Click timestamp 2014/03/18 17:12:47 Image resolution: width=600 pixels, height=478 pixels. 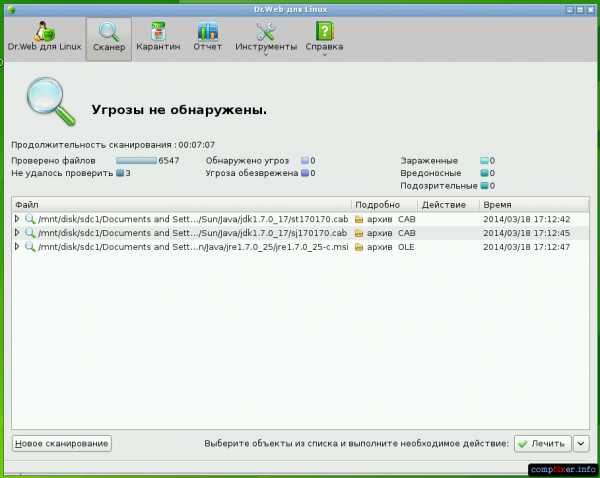(527, 247)
